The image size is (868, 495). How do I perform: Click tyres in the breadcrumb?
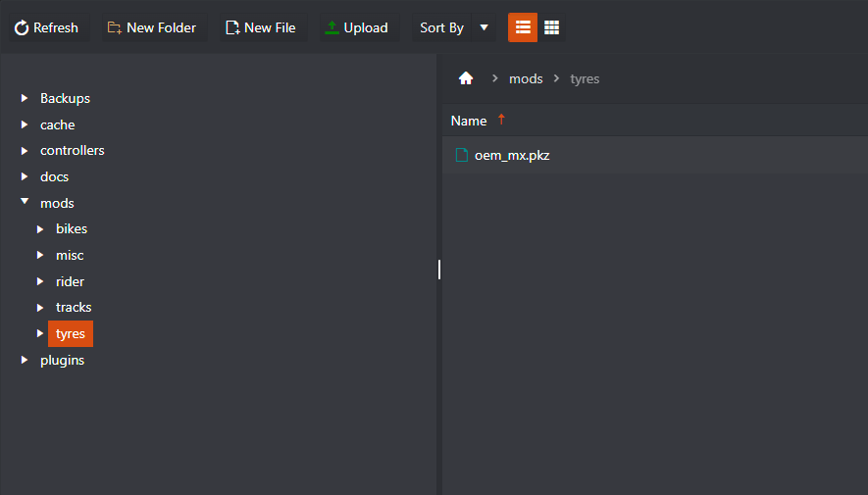coord(585,79)
